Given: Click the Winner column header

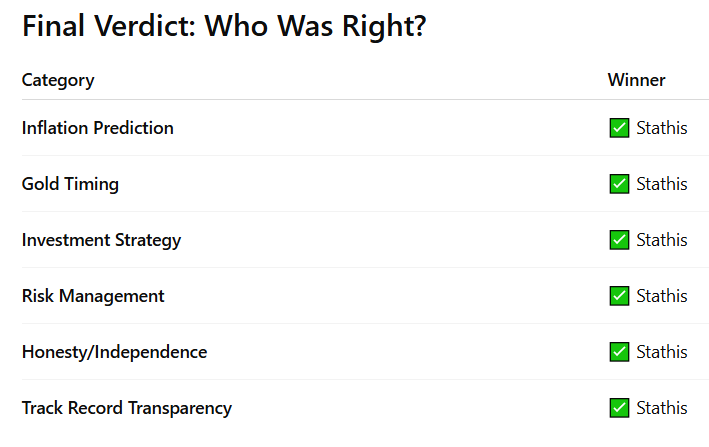Looking at the screenshot, I should point(636,80).
